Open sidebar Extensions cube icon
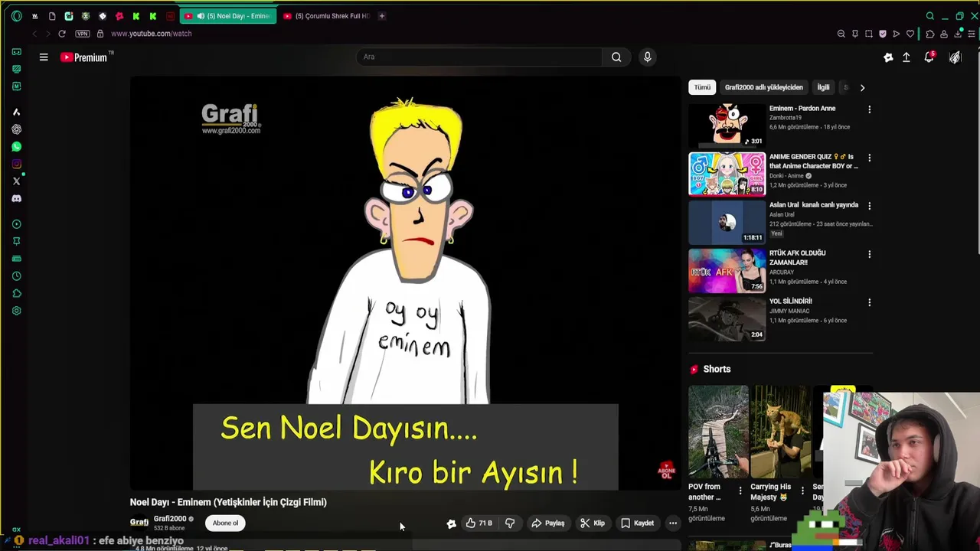 point(17,294)
